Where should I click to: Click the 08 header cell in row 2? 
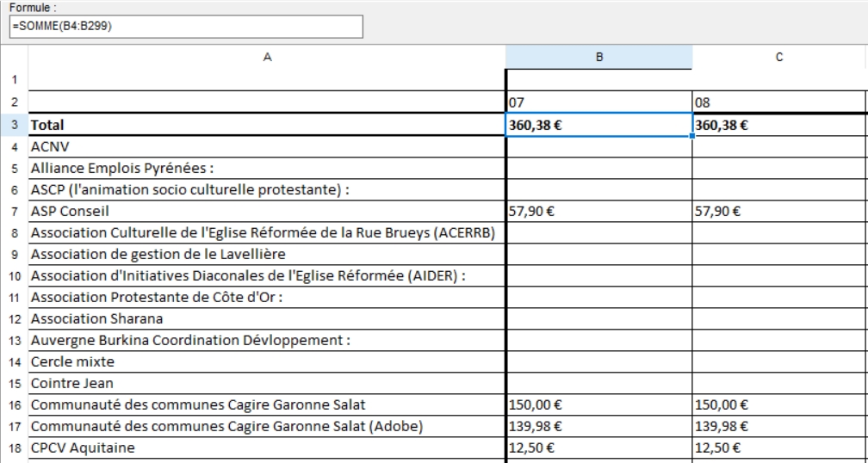pyautogui.click(x=778, y=102)
